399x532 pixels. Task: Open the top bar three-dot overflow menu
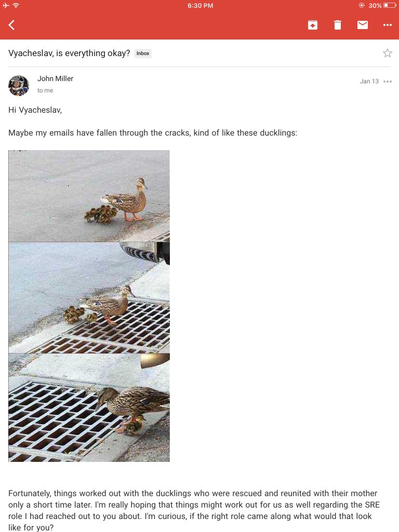pos(387,25)
